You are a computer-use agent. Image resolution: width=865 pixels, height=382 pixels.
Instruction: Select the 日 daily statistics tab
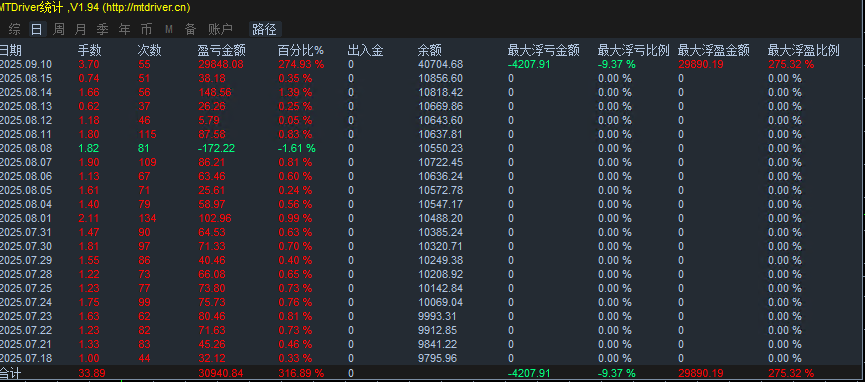(36, 29)
